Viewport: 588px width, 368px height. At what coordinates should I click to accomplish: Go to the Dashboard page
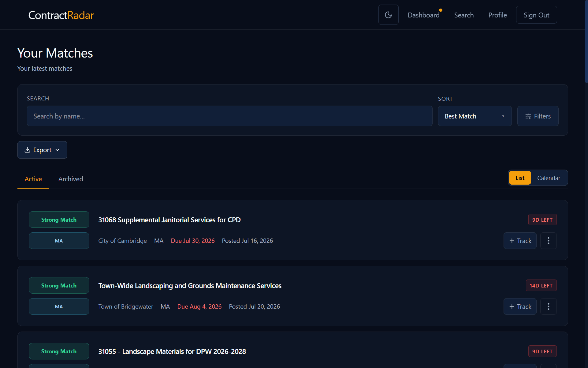(423, 15)
